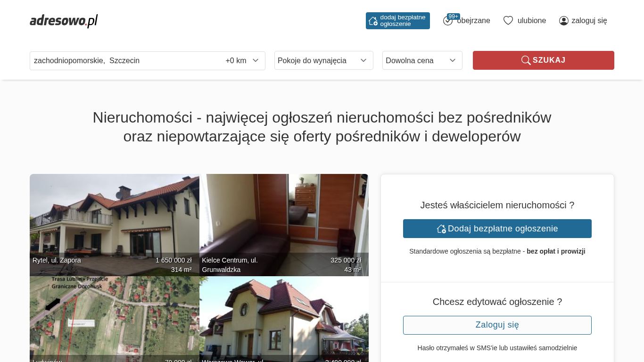Open the Pokoje do wynajęcia dropdown

tap(324, 60)
